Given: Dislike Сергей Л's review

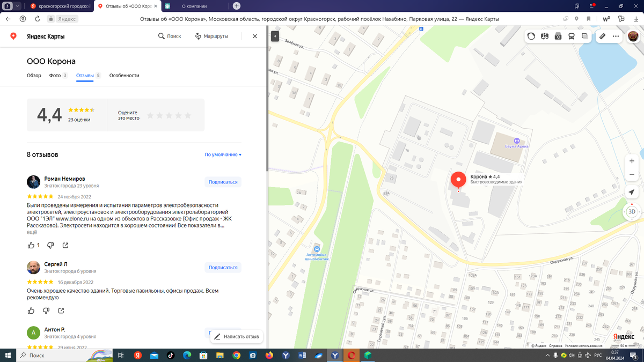Looking at the screenshot, I should click(x=46, y=311).
